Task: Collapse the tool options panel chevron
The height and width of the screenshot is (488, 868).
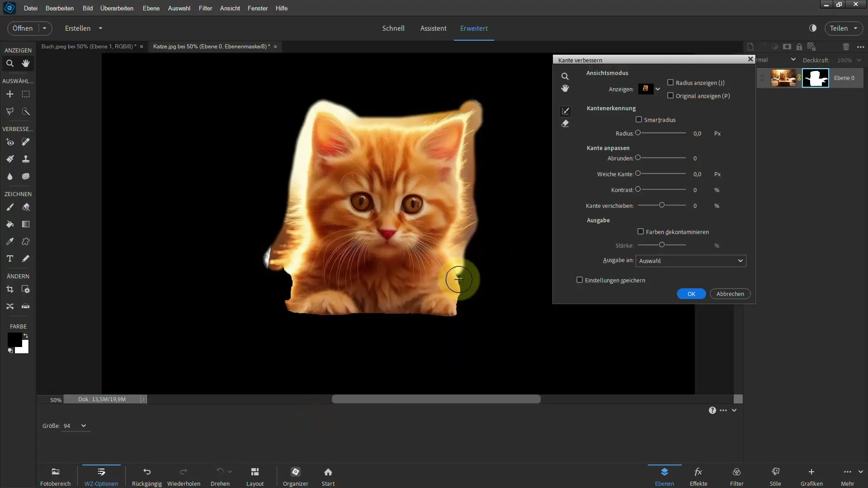Action: click(x=734, y=410)
